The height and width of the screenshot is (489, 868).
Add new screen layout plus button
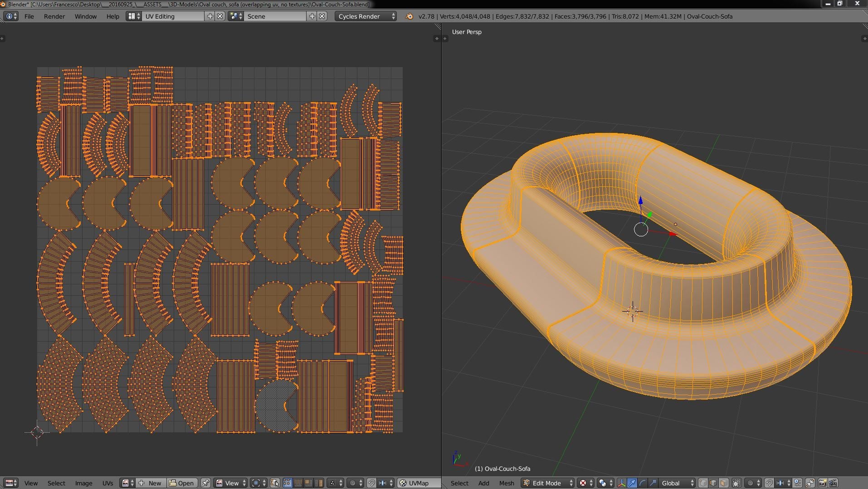tap(210, 16)
